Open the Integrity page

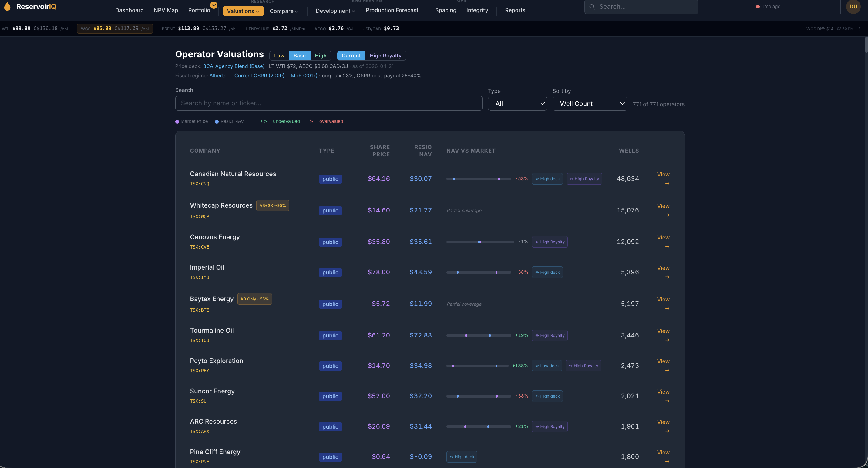tap(477, 10)
